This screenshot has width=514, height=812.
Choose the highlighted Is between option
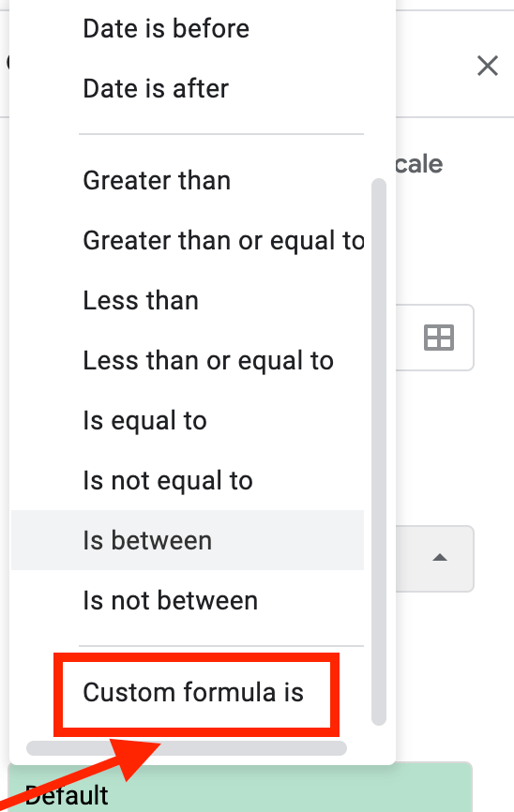(188, 540)
